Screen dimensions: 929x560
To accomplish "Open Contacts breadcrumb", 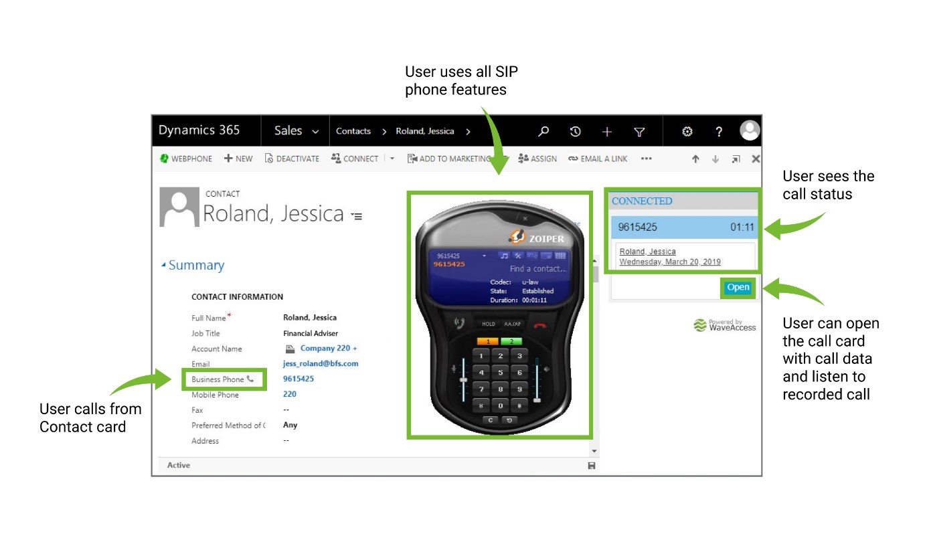I will click(353, 131).
